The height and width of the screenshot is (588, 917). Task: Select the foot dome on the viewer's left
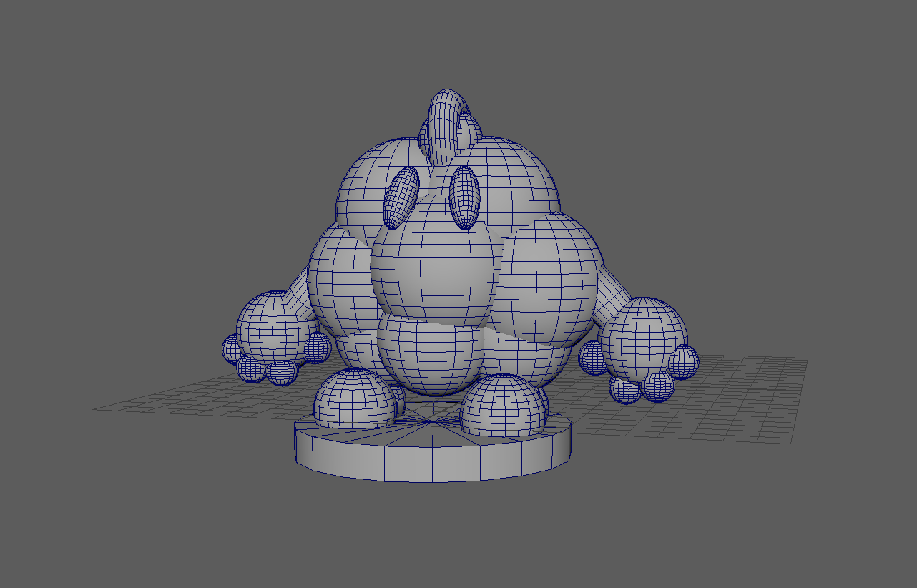pyautogui.click(x=355, y=399)
